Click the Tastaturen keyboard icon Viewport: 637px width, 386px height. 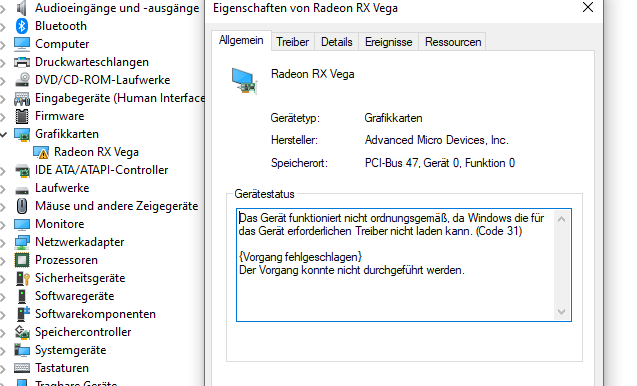22,368
